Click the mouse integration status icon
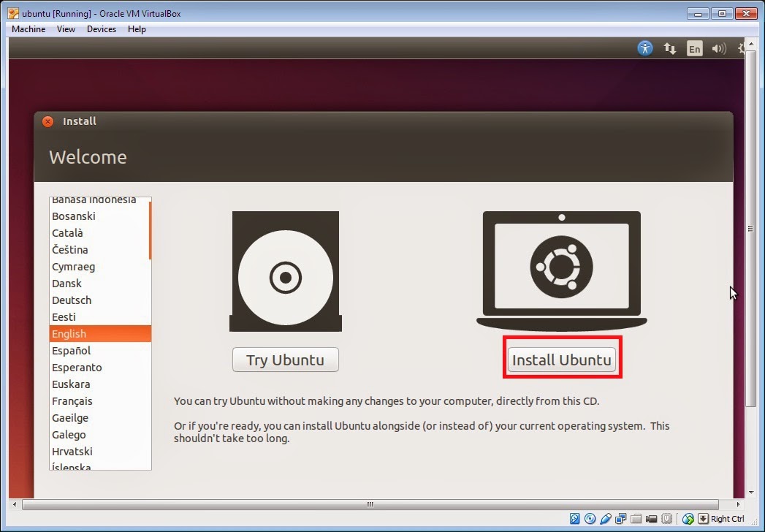 [688, 519]
